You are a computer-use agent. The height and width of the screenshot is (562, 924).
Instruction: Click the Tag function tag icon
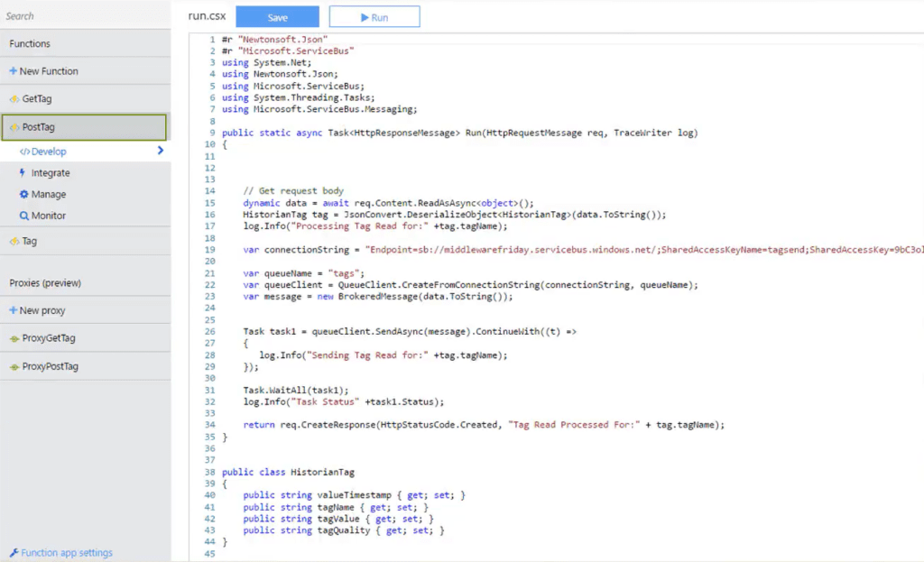coord(16,242)
